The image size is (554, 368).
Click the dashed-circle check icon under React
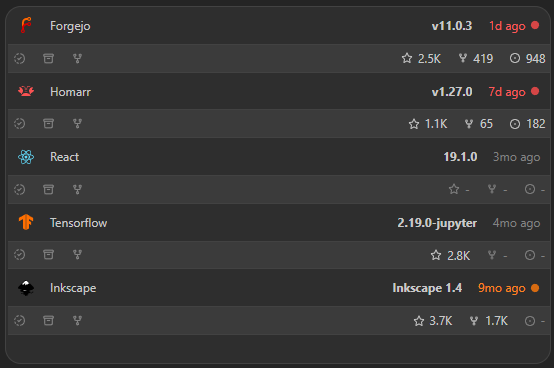click(19, 189)
